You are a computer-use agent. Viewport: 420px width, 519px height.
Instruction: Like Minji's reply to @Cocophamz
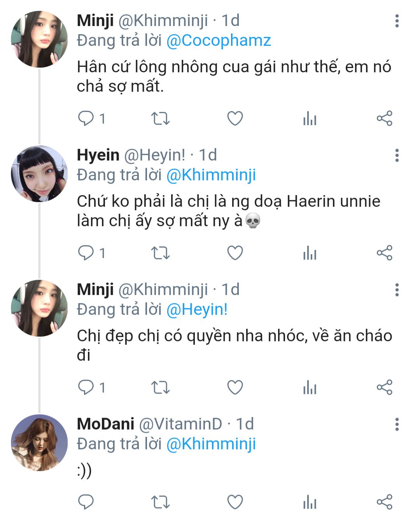(x=235, y=119)
